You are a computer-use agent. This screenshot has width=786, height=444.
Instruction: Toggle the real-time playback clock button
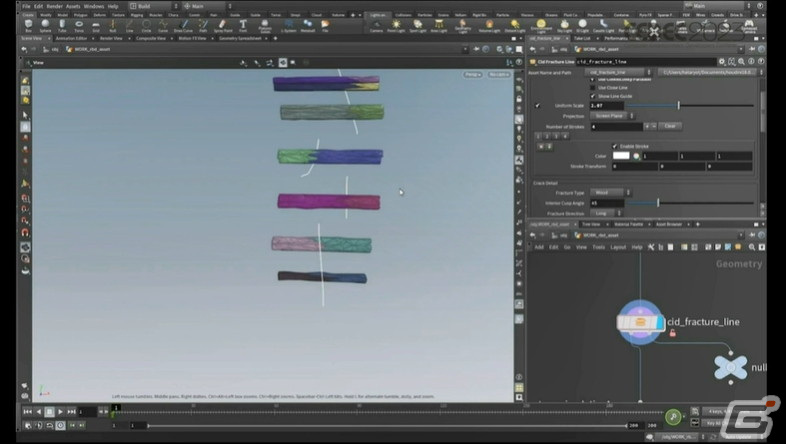coord(60,425)
